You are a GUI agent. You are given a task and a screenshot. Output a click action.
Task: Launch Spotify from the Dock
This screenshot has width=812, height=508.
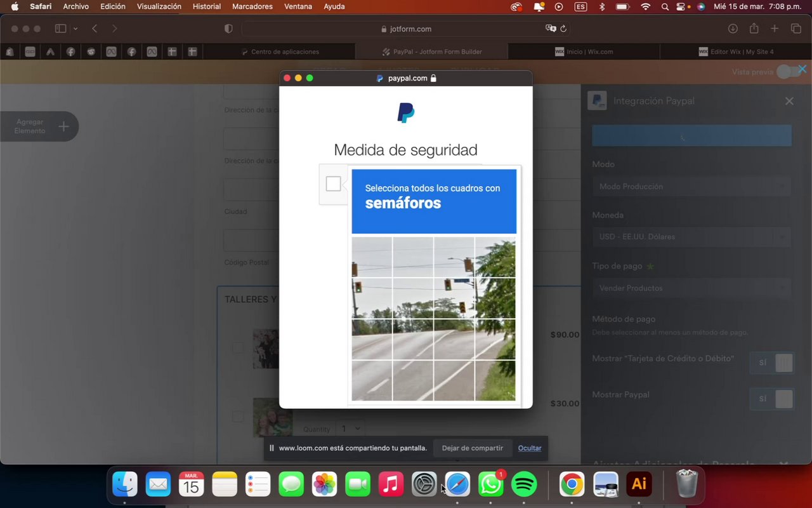click(x=524, y=485)
